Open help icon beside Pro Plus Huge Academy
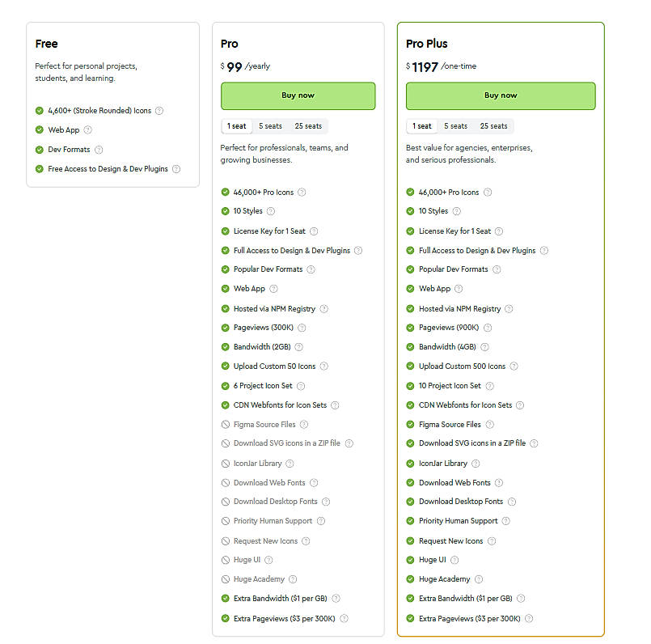The image size is (651, 644). point(479,579)
